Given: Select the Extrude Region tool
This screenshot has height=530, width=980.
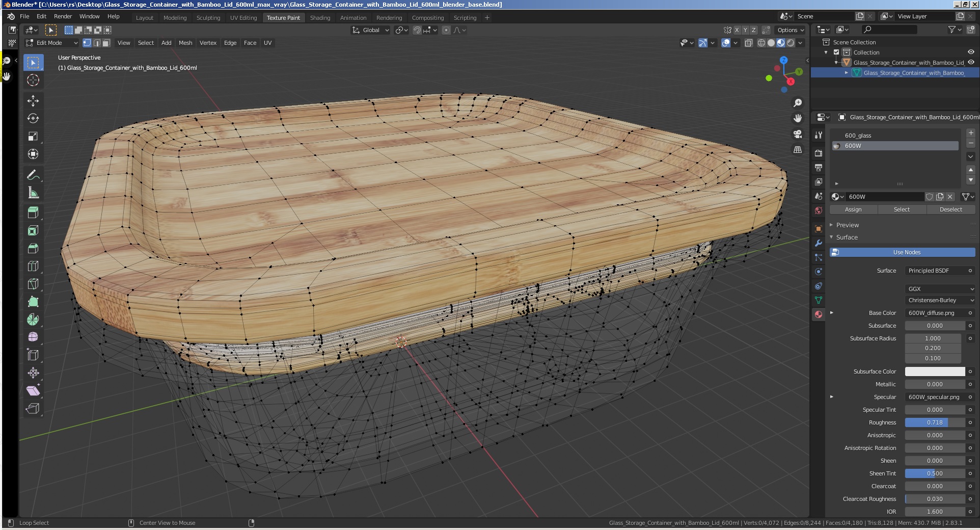Looking at the screenshot, I should click(33, 213).
